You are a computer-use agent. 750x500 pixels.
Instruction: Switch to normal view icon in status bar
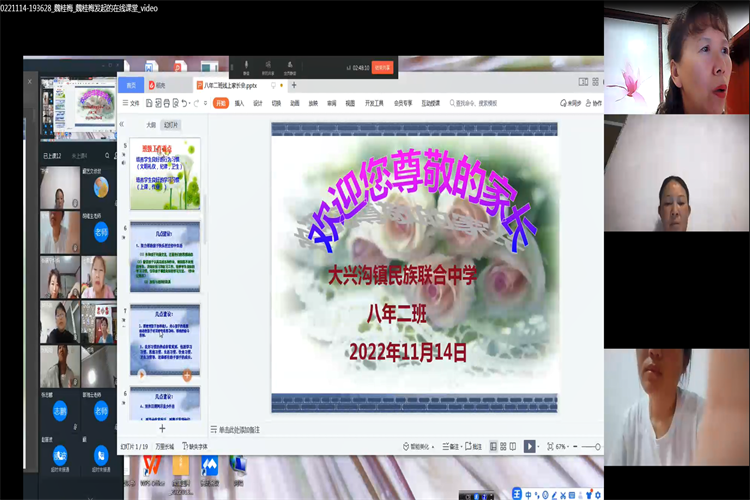coord(493,446)
